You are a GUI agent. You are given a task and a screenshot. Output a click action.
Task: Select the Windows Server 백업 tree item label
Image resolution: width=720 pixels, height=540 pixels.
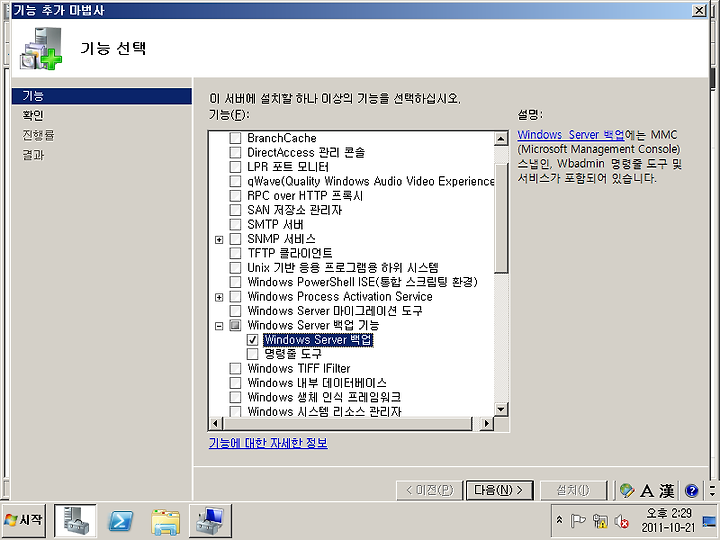point(318,340)
